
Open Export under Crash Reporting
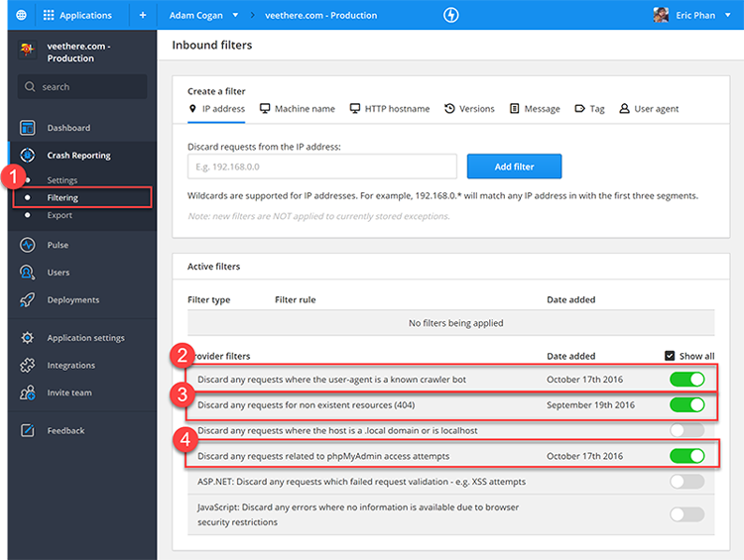(60, 215)
